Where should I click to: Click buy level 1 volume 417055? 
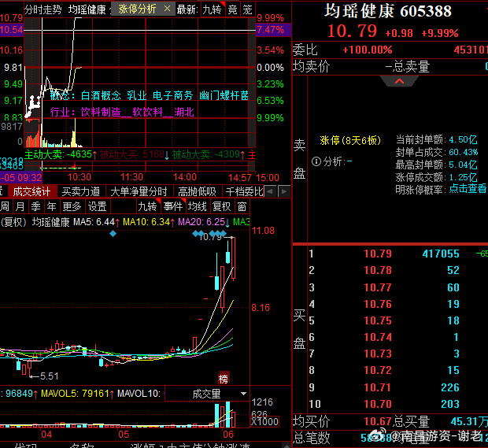pyautogui.click(x=441, y=254)
